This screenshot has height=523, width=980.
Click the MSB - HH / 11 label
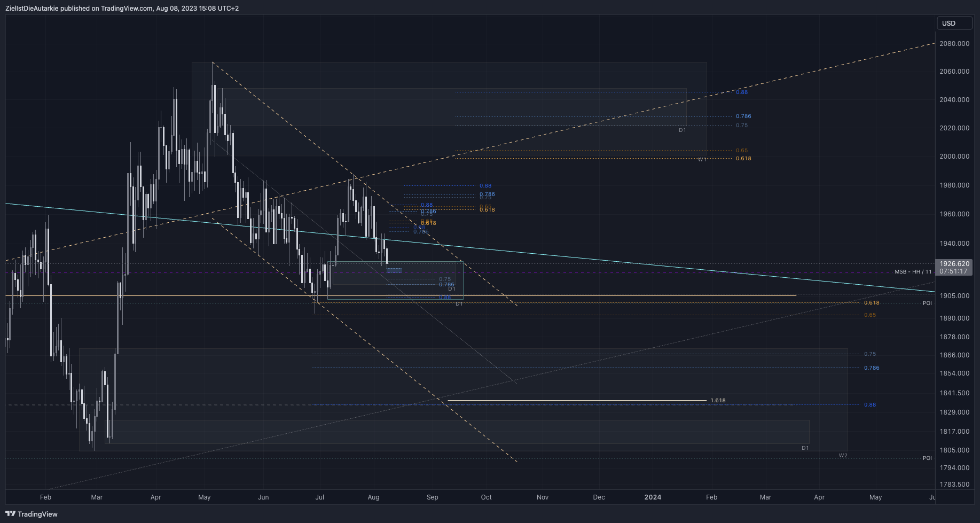913,272
